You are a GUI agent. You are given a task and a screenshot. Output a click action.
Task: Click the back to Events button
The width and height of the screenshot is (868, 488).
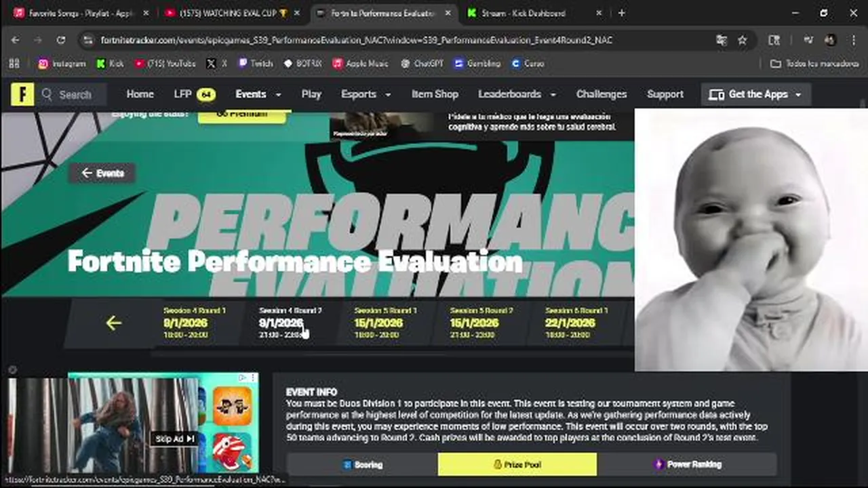coord(102,173)
